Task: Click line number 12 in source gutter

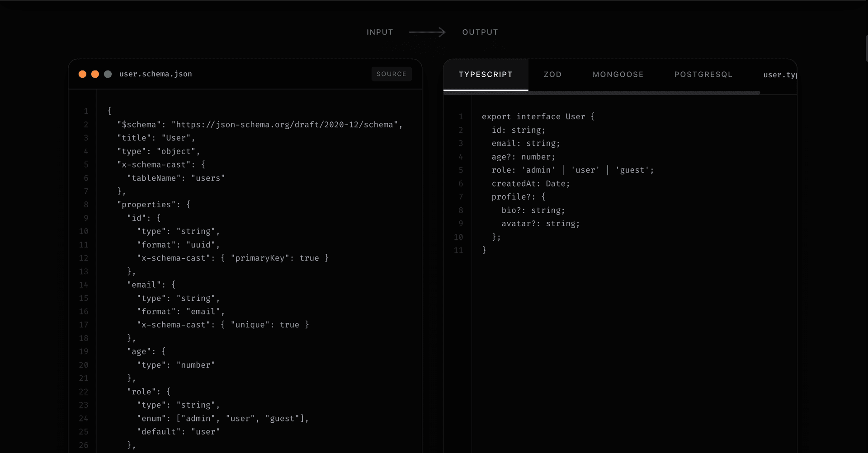Action: 84,258
